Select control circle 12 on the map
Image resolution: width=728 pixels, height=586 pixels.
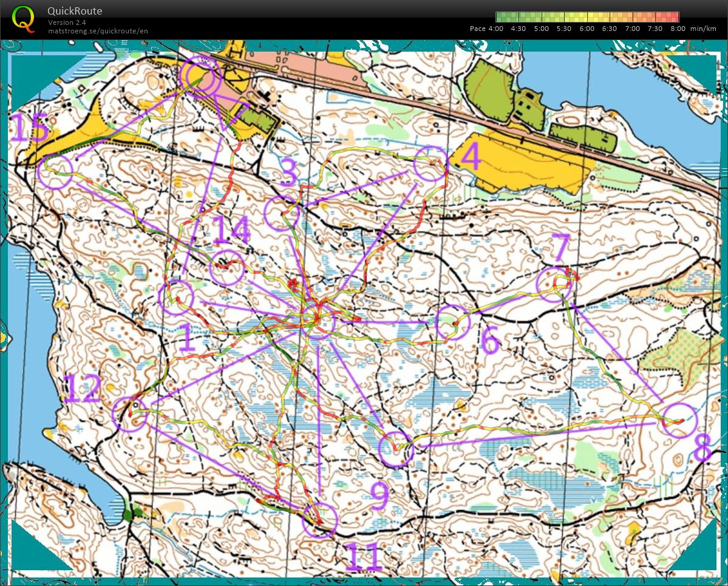pos(130,414)
